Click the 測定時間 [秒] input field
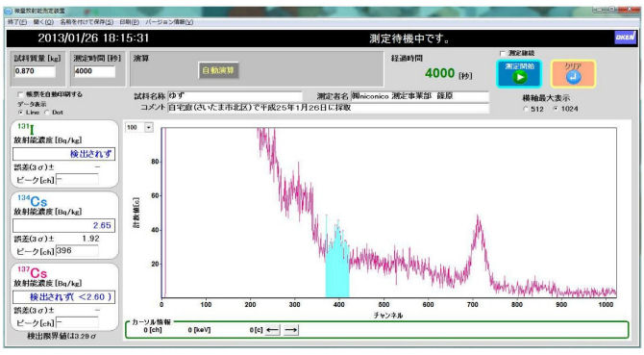Viewport: 644px width, 355px height. 94,71
